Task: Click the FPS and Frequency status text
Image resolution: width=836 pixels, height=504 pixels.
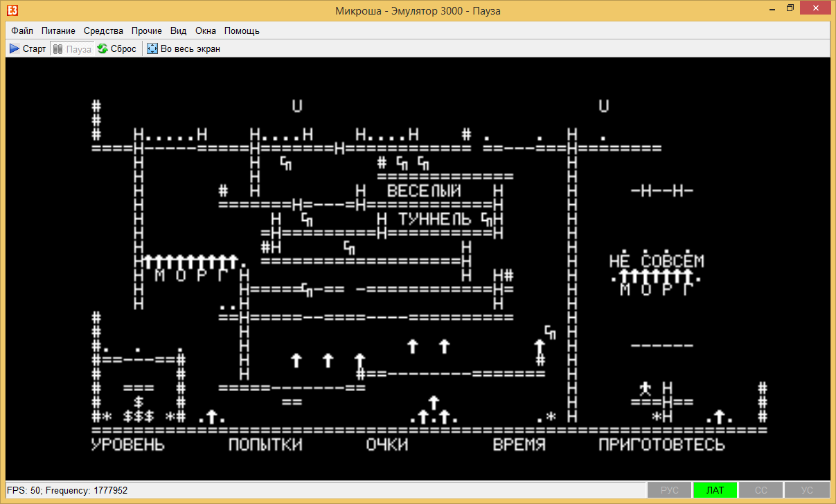Action: point(67,490)
